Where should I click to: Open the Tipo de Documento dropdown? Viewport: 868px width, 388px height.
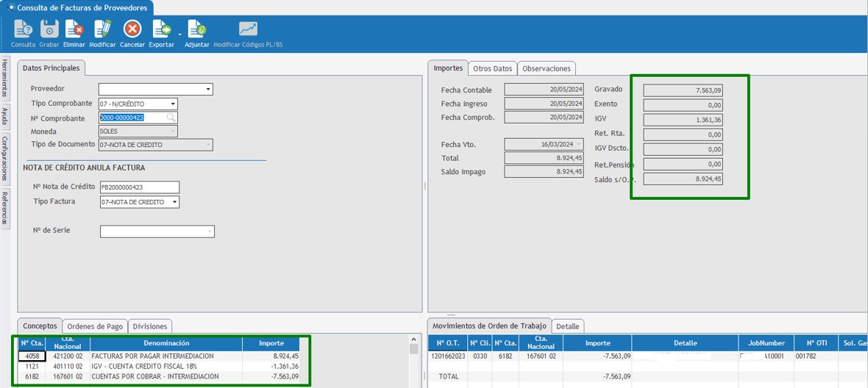click(x=208, y=145)
